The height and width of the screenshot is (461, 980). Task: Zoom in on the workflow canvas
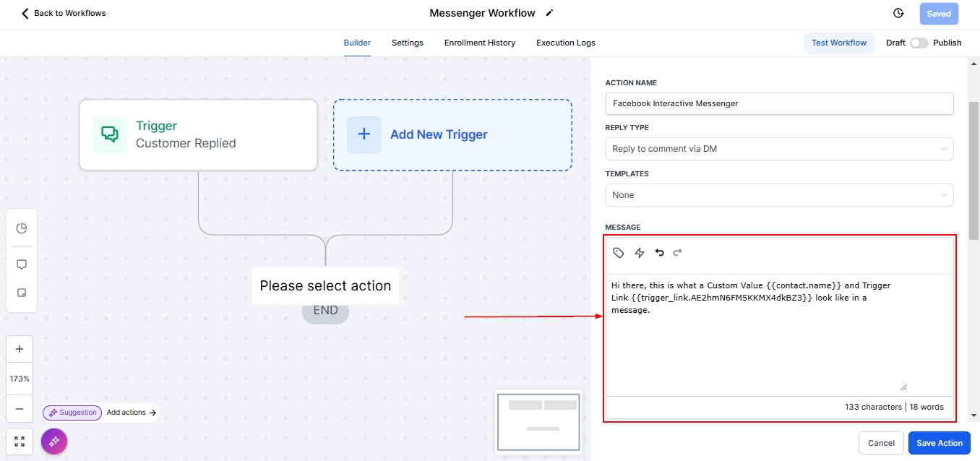(20, 349)
